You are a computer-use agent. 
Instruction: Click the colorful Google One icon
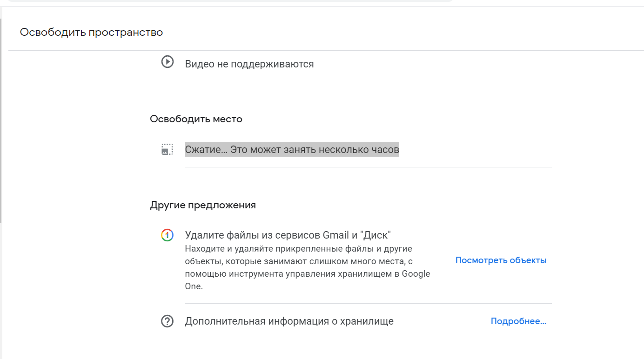167,235
